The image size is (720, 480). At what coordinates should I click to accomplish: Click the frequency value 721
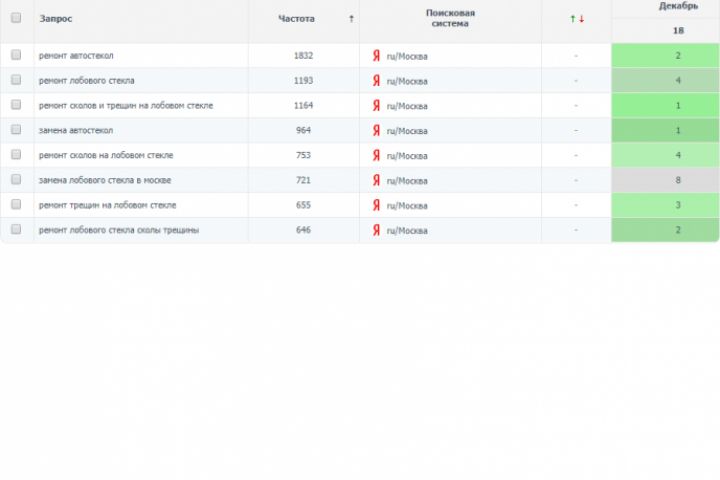pyautogui.click(x=303, y=180)
